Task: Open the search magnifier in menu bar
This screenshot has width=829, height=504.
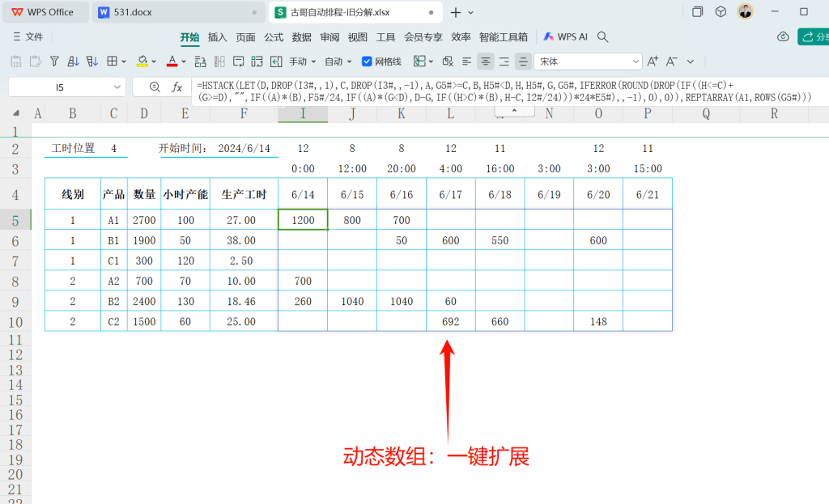Action: (x=602, y=37)
